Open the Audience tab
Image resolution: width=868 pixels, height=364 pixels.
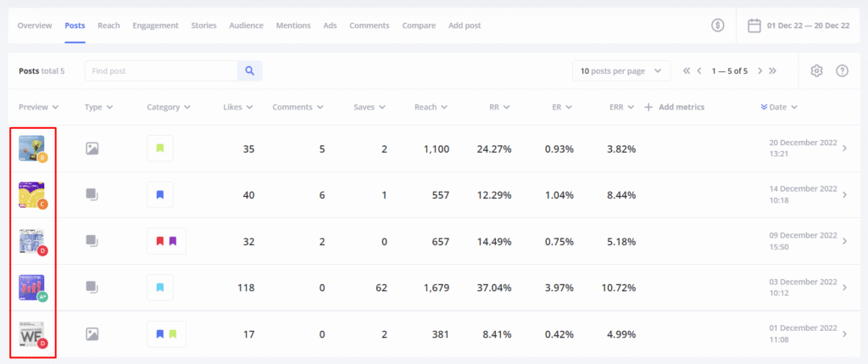coord(246,25)
